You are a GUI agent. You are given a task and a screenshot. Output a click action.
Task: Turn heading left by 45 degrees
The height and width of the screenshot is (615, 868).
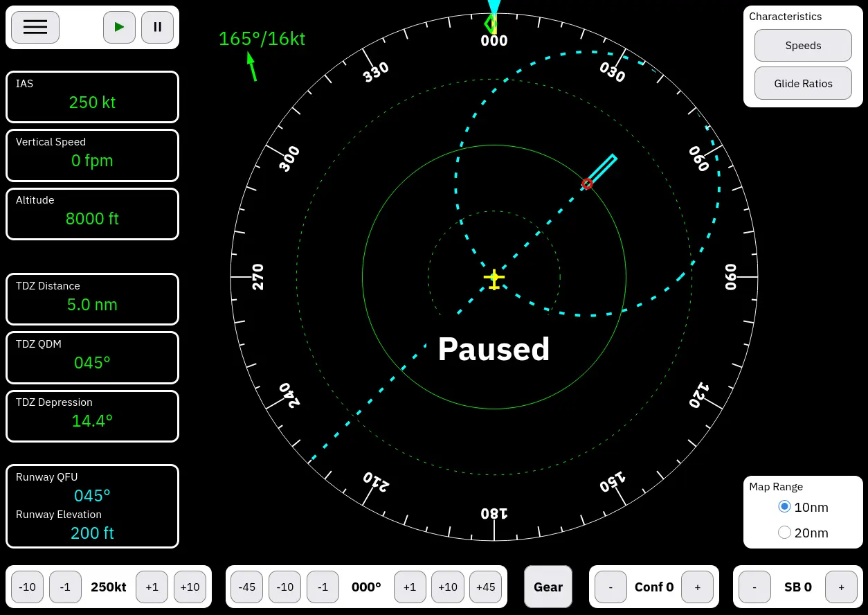247,587
